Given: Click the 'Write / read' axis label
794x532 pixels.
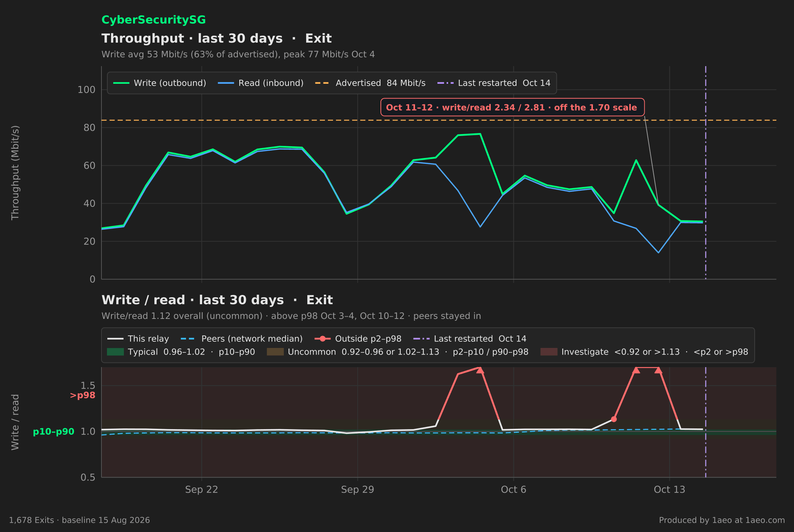Looking at the screenshot, I should [15, 422].
